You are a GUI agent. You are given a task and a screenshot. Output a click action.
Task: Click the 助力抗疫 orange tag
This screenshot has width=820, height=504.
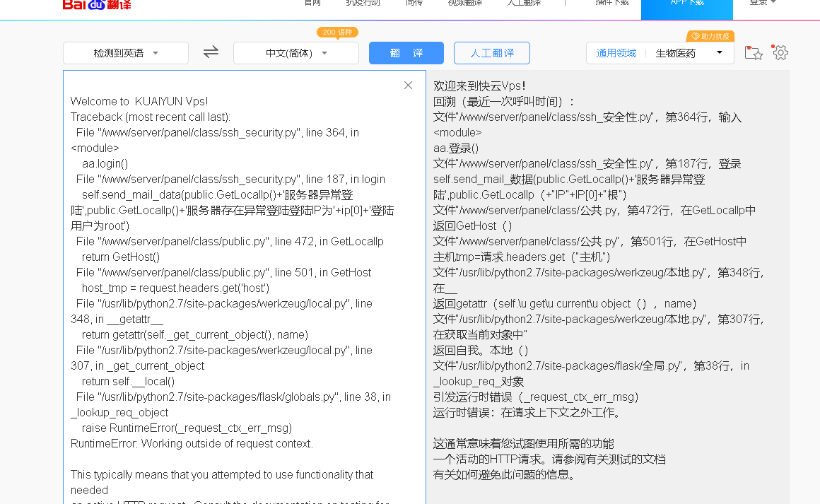pos(710,36)
